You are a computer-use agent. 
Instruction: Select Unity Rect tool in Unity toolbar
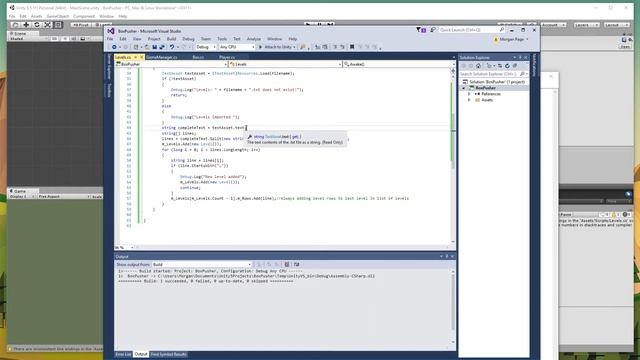[x=58, y=25]
